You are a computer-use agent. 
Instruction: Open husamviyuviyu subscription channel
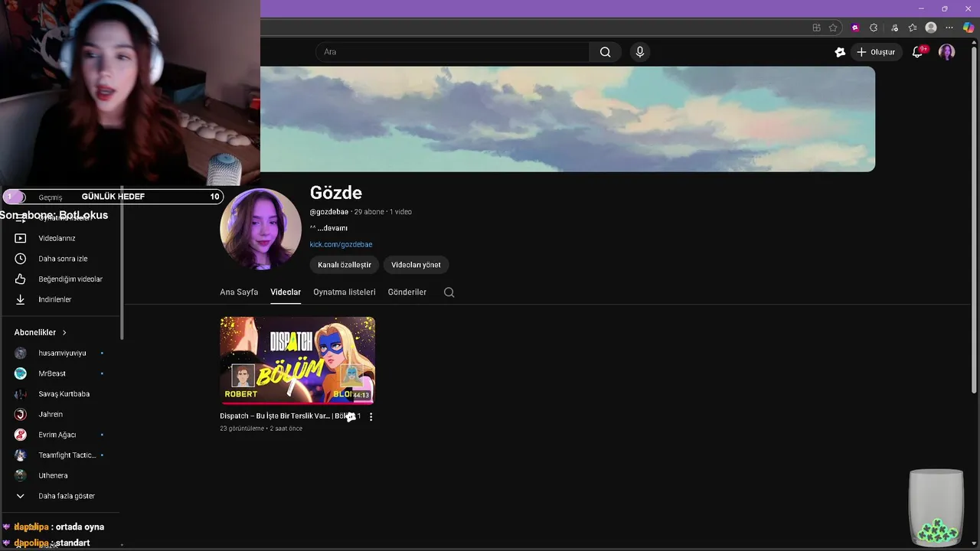[61, 353]
